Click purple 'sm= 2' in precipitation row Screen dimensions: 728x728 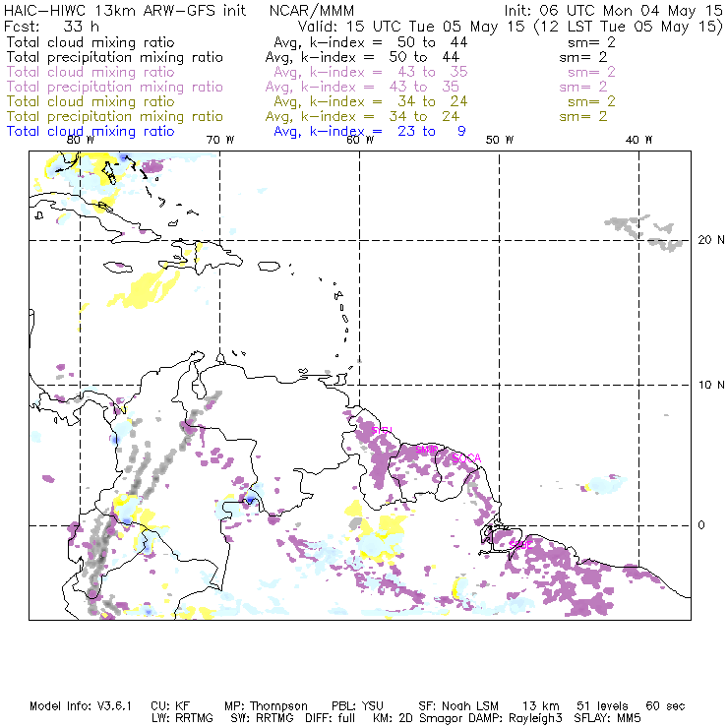[x=583, y=87]
